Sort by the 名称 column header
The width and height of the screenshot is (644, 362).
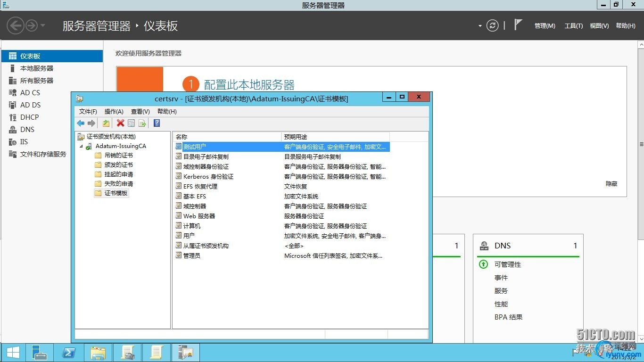[x=227, y=137]
